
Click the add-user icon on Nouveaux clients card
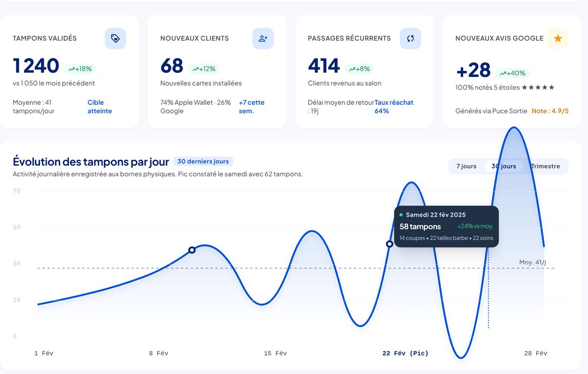pos(263,38)
